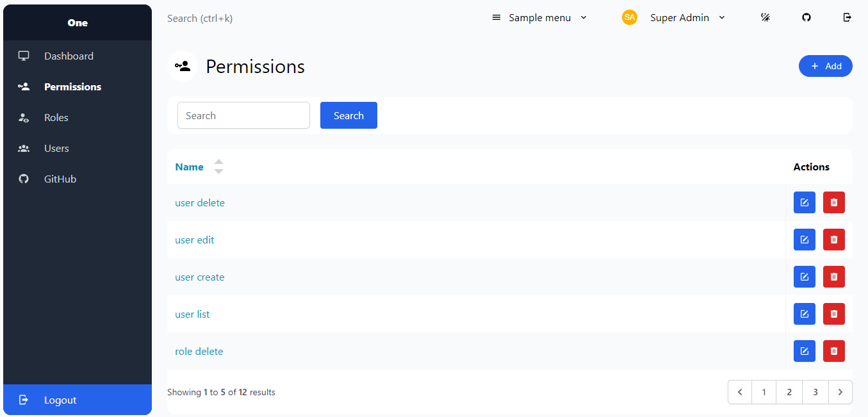Click the 'user create' row text
The width and height of the screenshot is (868, 417).
tap(200, 277)
